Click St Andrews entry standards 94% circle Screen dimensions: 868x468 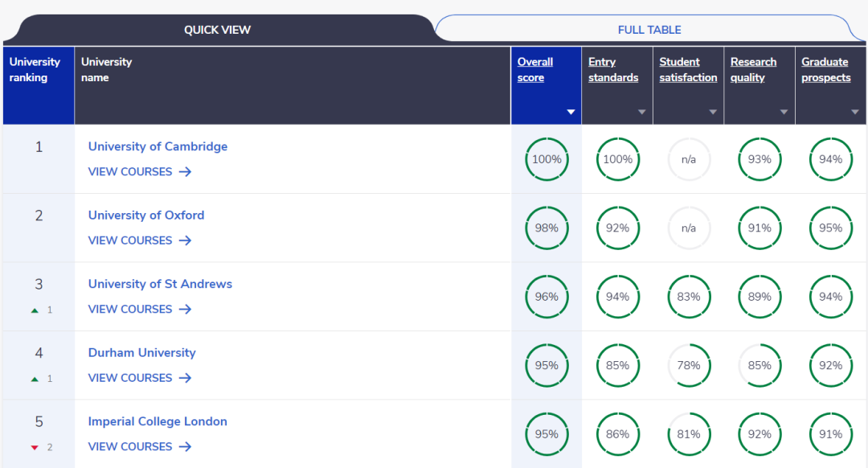click(x=618, y=296)
